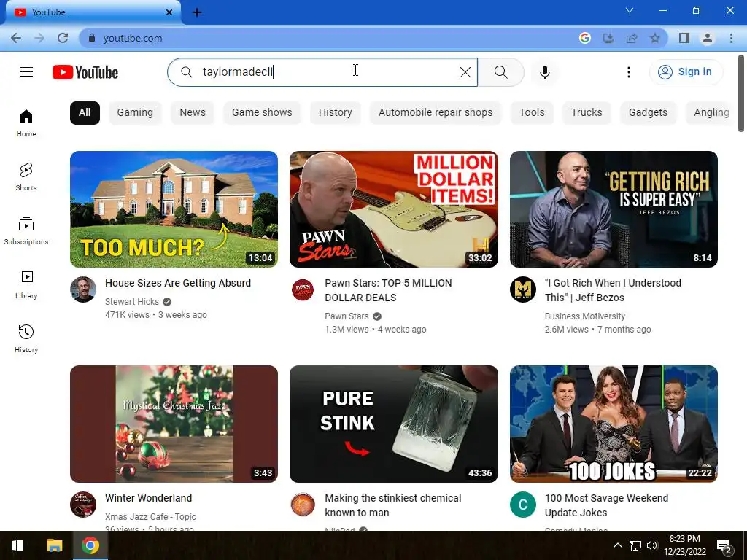Visit Pawn Stars channel name link
Viewport: 747px width, 560px height.
(347, 316)
